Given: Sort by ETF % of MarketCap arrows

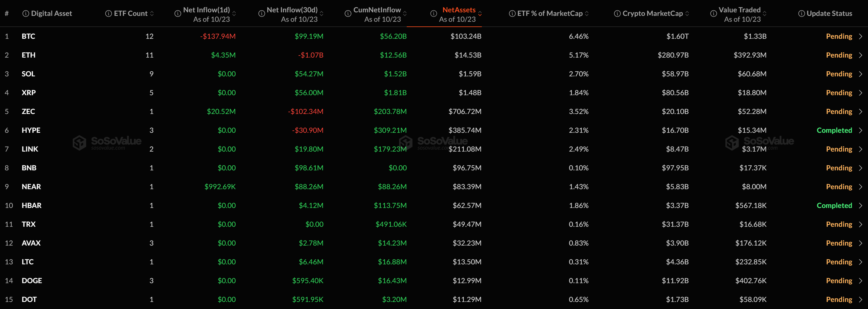Looking at the screenshot, I should click(587, 14).
